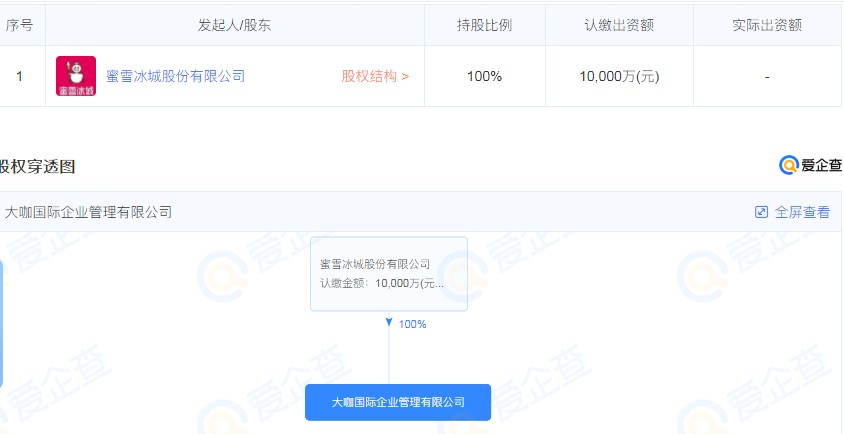Click the 发起人/股东 column header
This screenshot has width=844, height=434.
[234, 25]
